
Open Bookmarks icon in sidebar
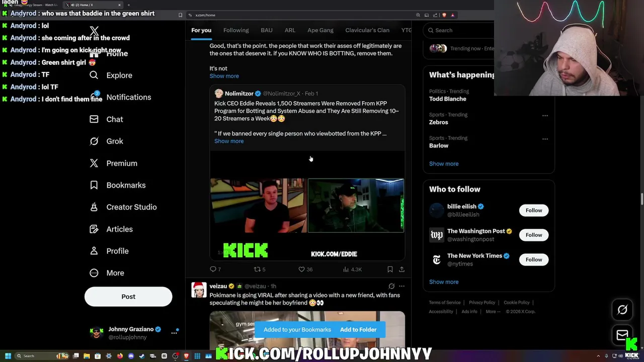click(x=94, y=185)
